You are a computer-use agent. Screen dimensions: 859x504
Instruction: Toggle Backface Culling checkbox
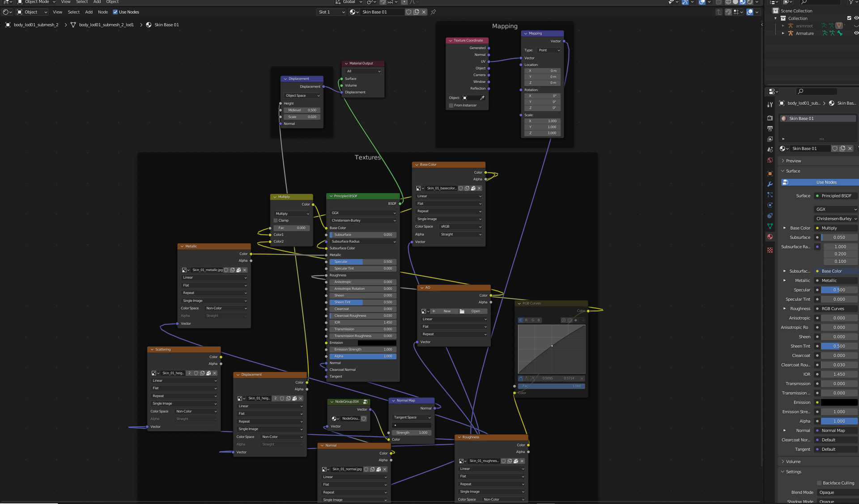(819, 483)
